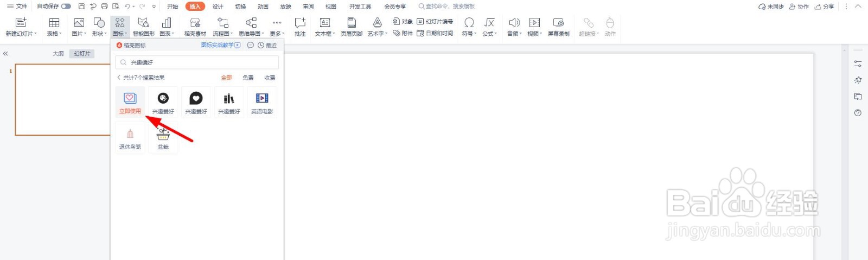The width and height of the screenshot is (868, 260).
Task: Open the 图片 picture dropdown
Action: pos(79,26)
